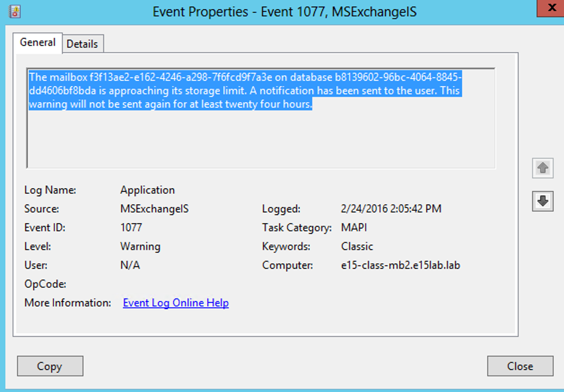Screen dimensions: 564x392
Task: Click the Warning level value
Action: tap(140, 246)
